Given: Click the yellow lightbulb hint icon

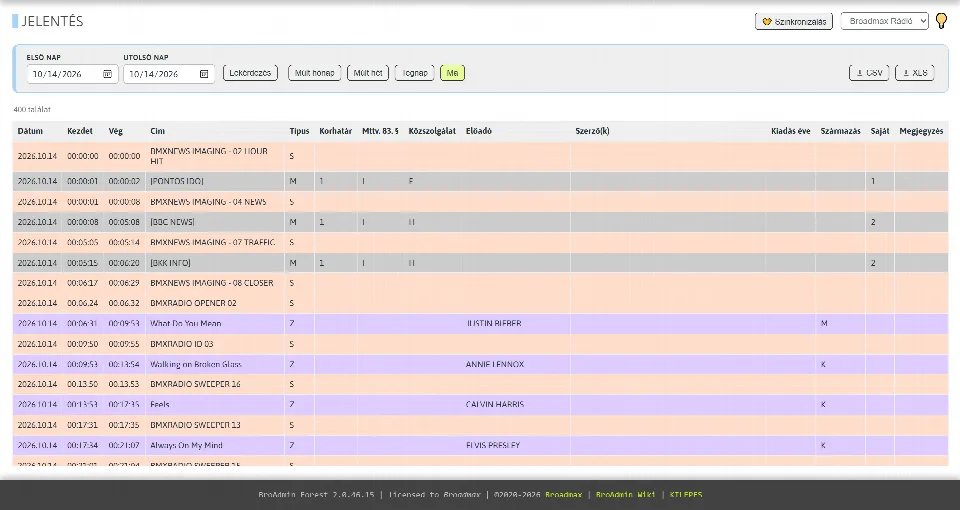Looking at the screenshot, I should coord(942,21).
